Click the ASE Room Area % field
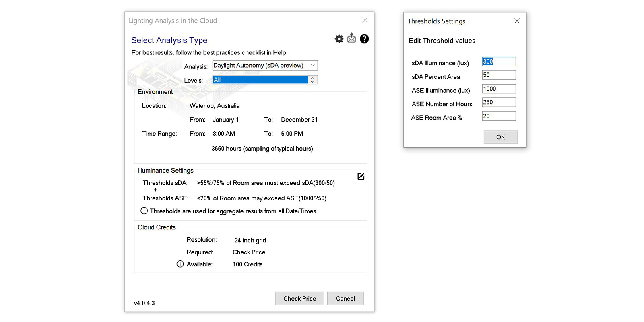The width and height of the screenshot is (644, 322). click(499, 116)
